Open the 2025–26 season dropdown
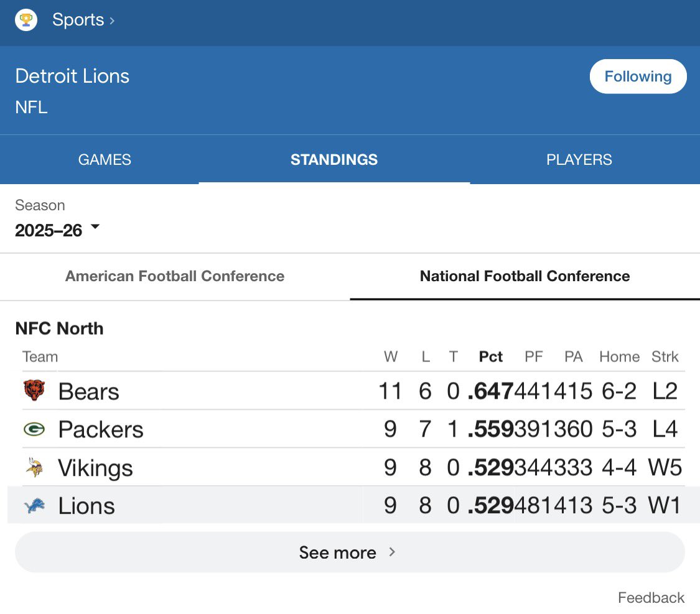 (x=57, y=230)
